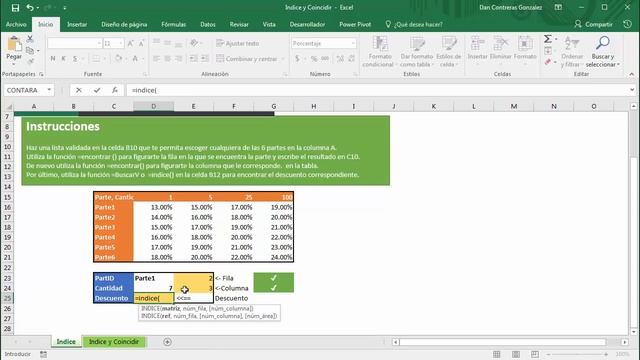Screen dimensions: 640x360
Task: Click the 24.00% cell for Parte6
Action: pyautogui.click(x=273, y=257)
